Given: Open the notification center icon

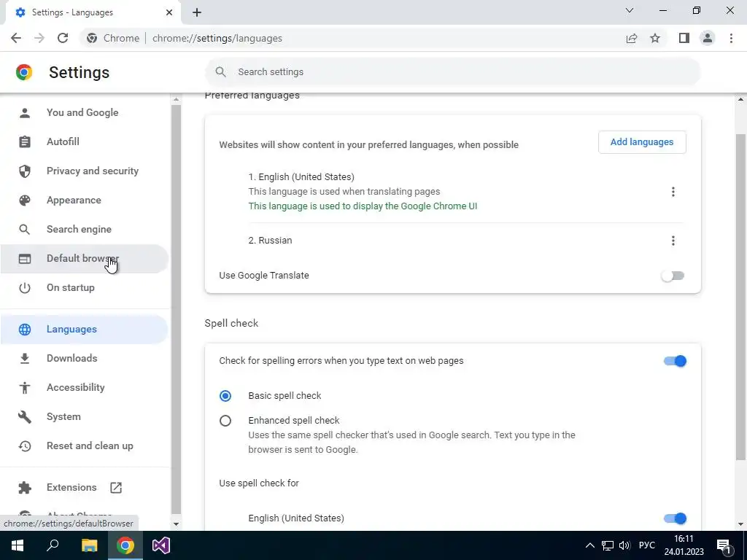Looking at the screenshot, I should (724, 545).
